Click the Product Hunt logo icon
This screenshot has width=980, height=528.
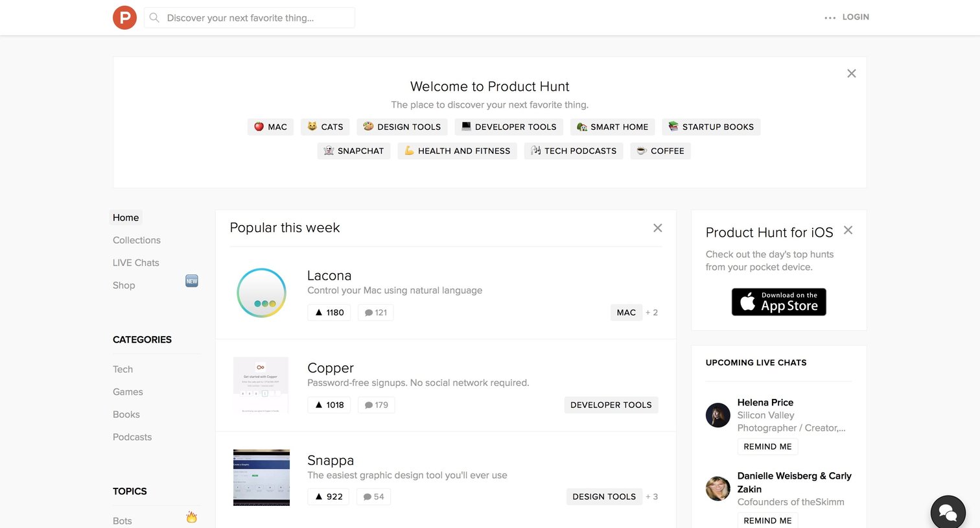click(124, 18)
